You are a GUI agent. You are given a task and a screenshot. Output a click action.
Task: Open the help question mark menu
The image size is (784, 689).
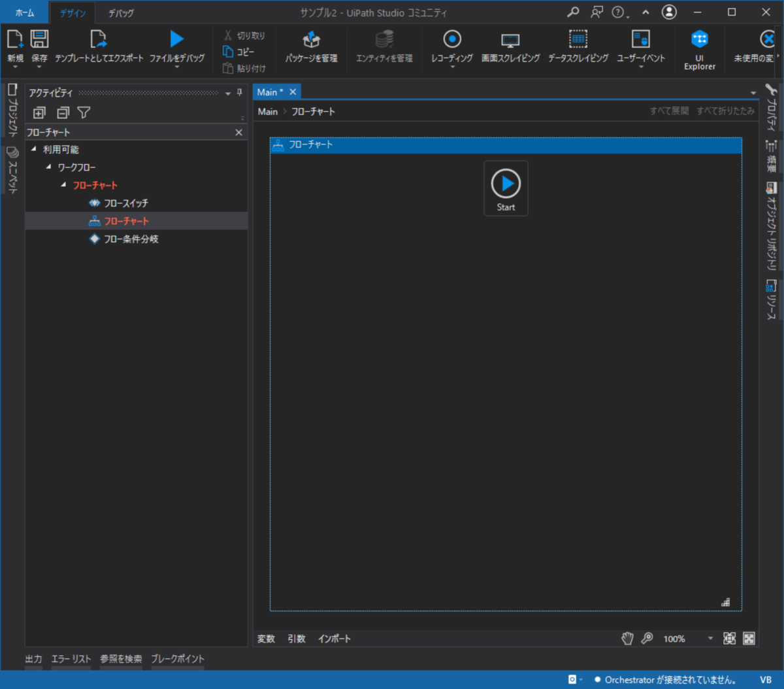point(620,12)
